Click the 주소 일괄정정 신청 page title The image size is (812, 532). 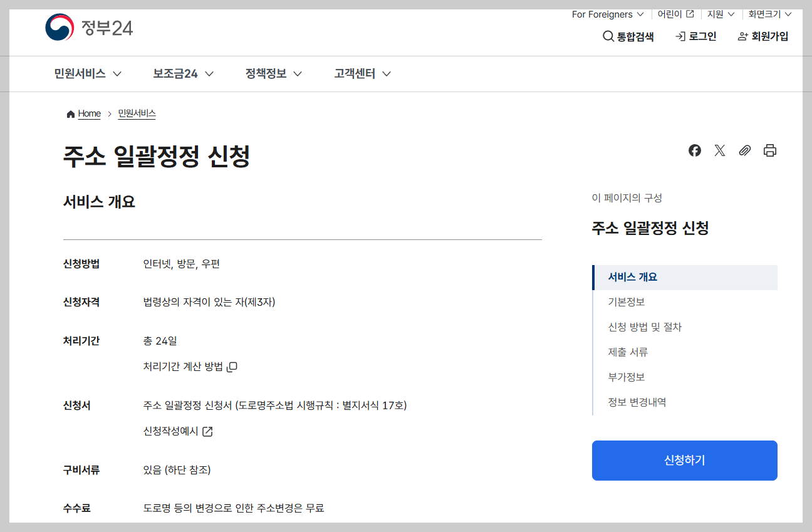tap(157, 157)
